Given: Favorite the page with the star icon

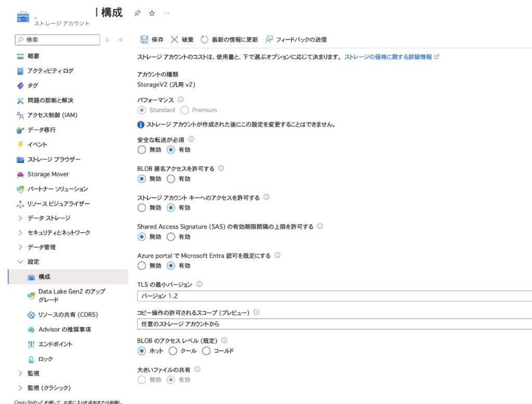Looking at the screenshot, I should (152, 14).
